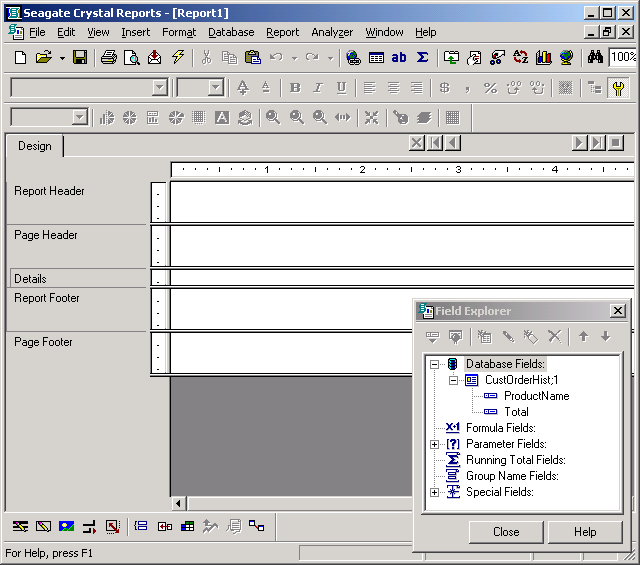Click Close button in Field Explorer
This screenshot has width=640, height=565.
[x=506, y=532]
